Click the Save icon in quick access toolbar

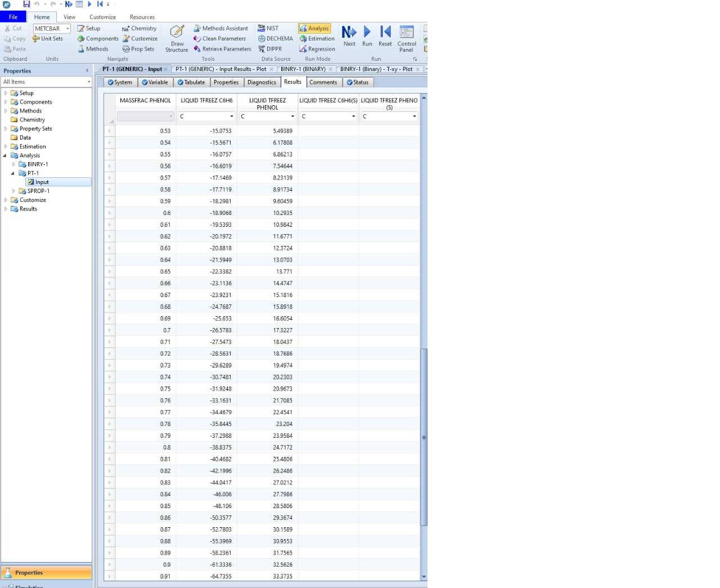(x=26, y=4)
